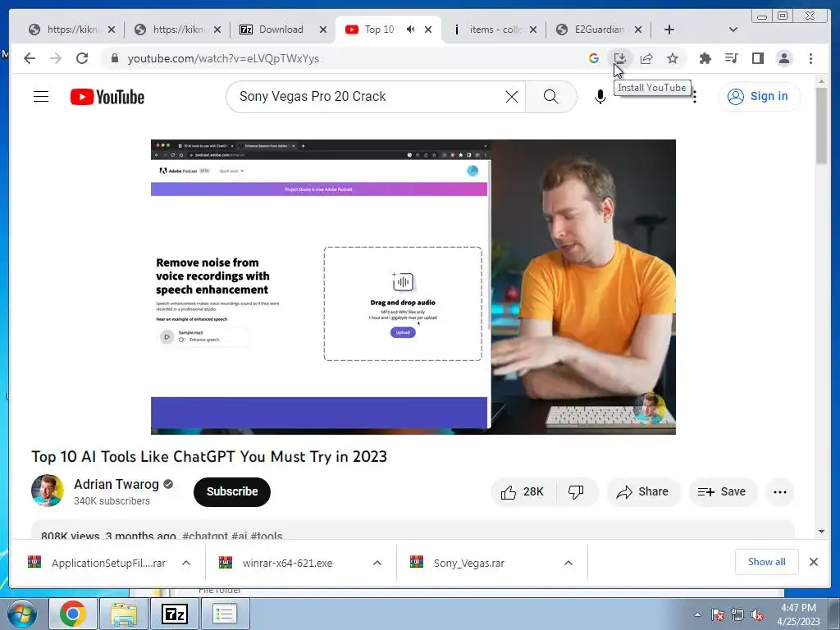Viewport: 840px width, 630px height.
Task: Open the share this page icon
Action: click(646, 58)
